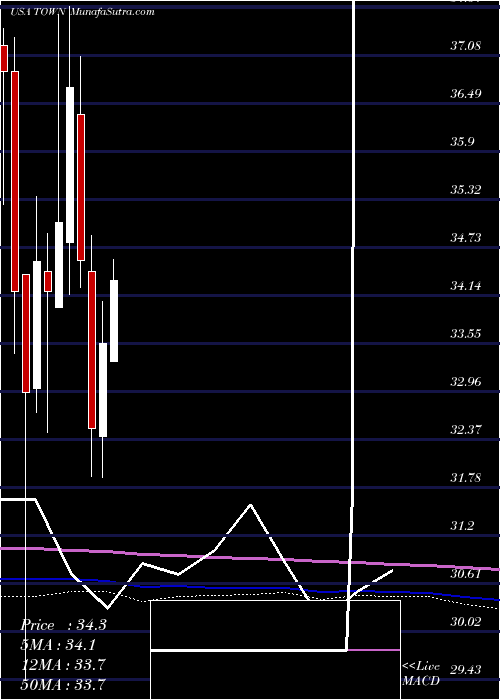Click the 32.96 price axis label
Screen dimensions: 500x700
click(x=466, y=382)
